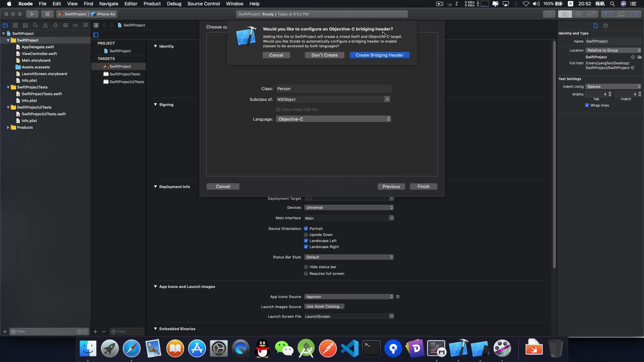Image resolution: width=644 pixels, height=362 pixels.
Task: Open the Source Control navigator icon
Action: tap(15, 25)
